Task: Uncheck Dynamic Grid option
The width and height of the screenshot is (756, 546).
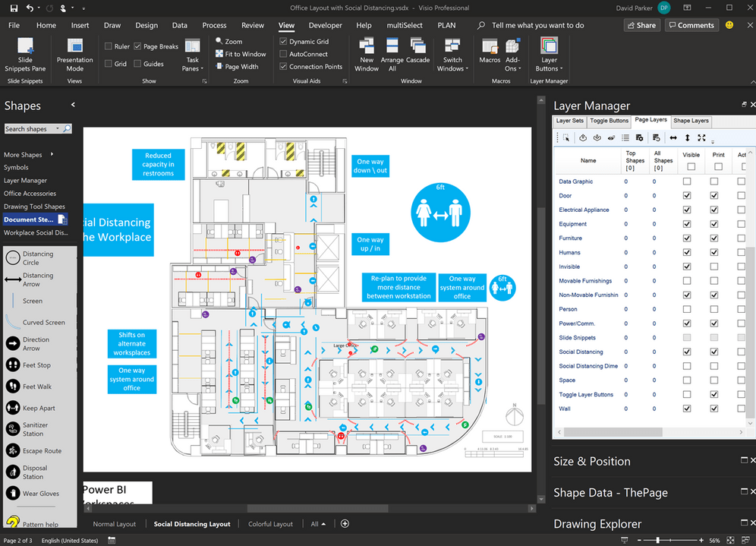Action: coord(284,42)
